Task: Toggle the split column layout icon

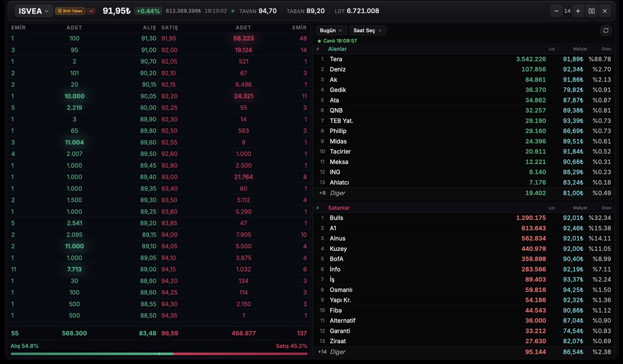Action: coord(591,11)
